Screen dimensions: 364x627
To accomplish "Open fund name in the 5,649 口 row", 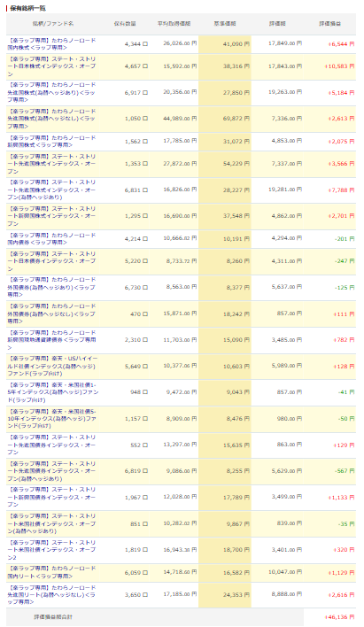I will pos(52,367).
